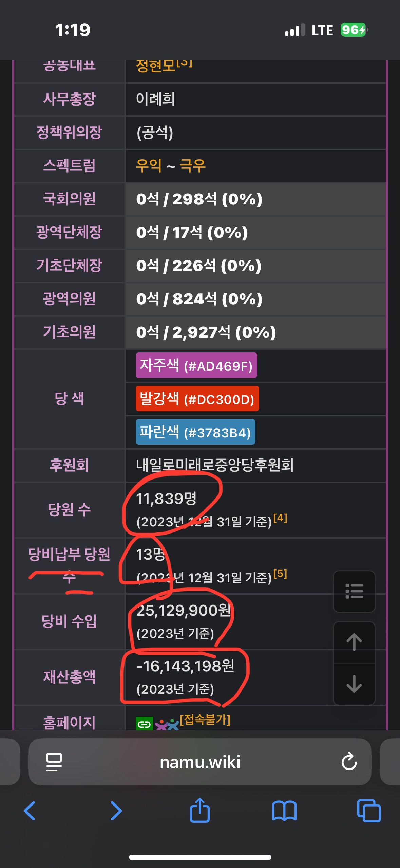
Task: Reload the namu.wiki page
Action: 349,762
